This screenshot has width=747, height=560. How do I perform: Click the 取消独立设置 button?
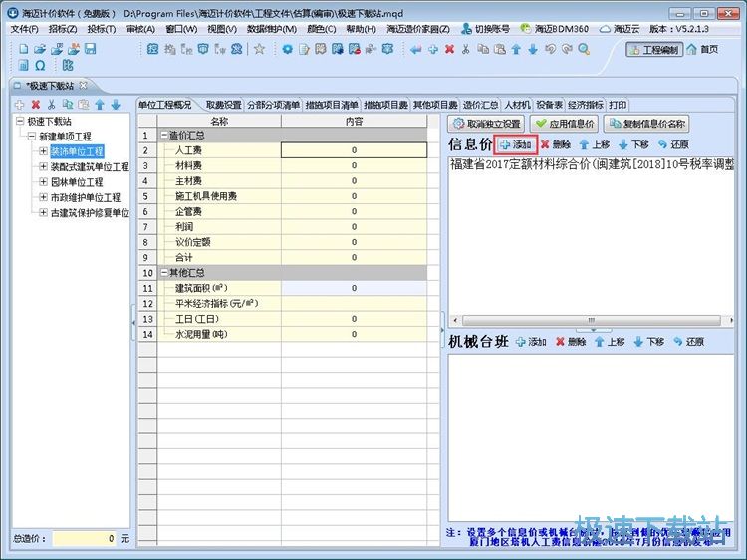(486, 124)
